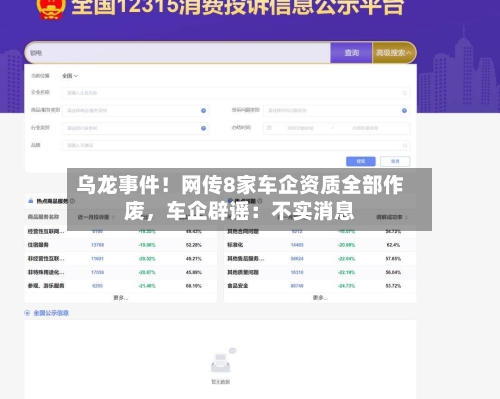Screen dimensions: 500x399
Task: Click the 热点商品服务 panel lock icon
Action: tap(31, 201)
